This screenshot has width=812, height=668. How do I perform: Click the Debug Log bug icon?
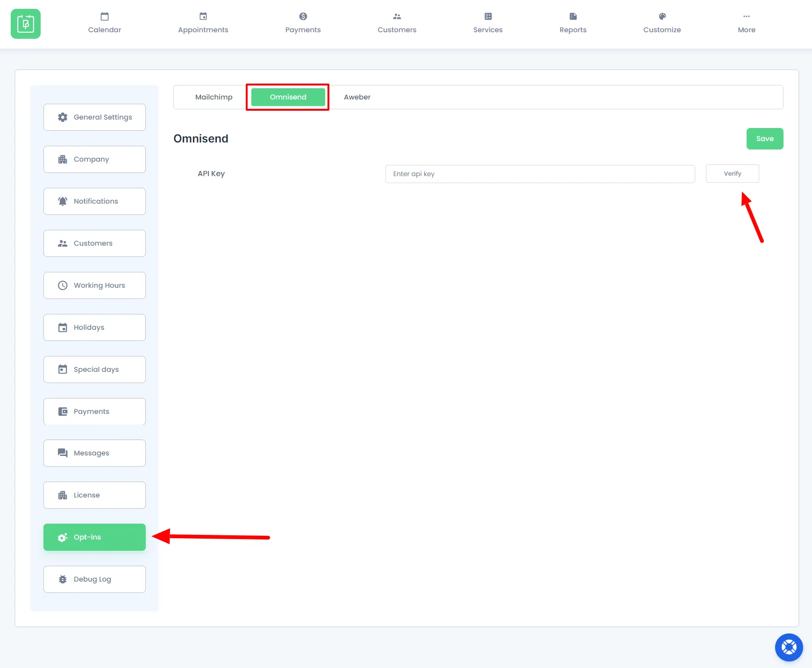[63, 579]
